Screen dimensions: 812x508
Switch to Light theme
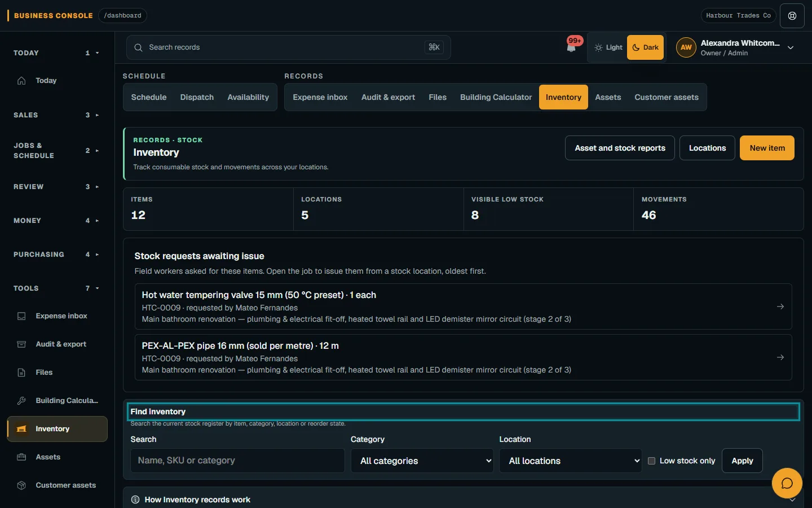tap(608, 47)
